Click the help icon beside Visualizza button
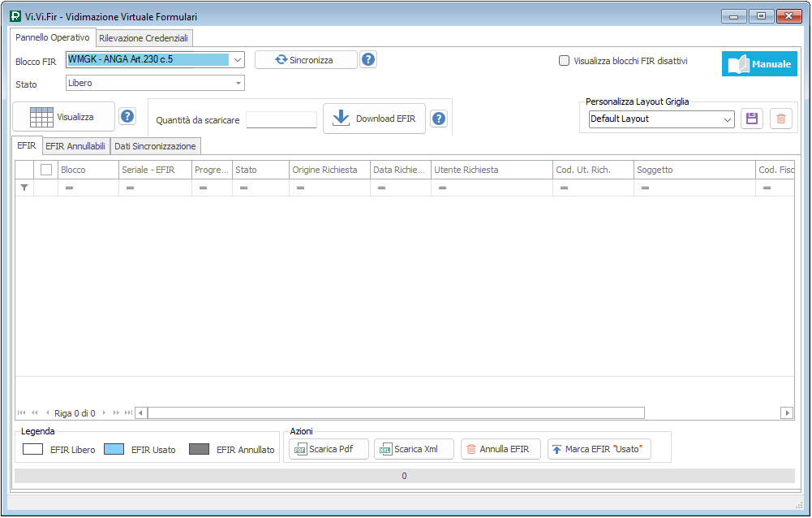Image resolution: width=812 pixels, height=518 pixels. tap(127, 116)
